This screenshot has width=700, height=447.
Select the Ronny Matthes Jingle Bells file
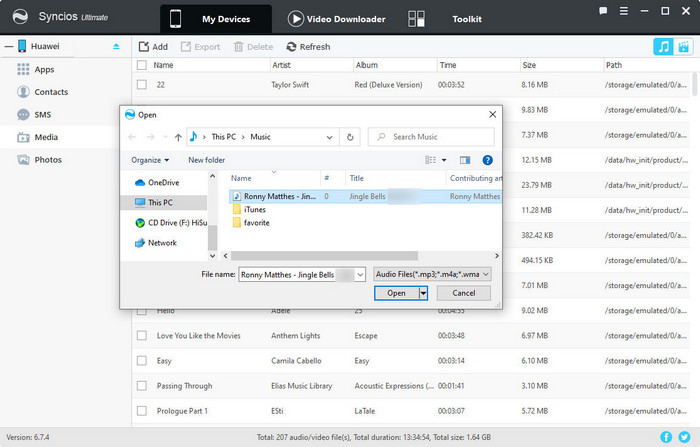click(x=365, y=196)
